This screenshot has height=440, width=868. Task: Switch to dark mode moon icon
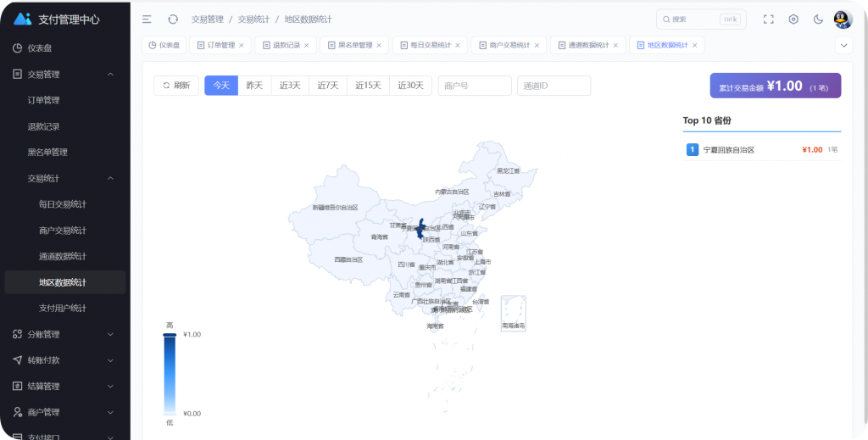coord(818,19)
